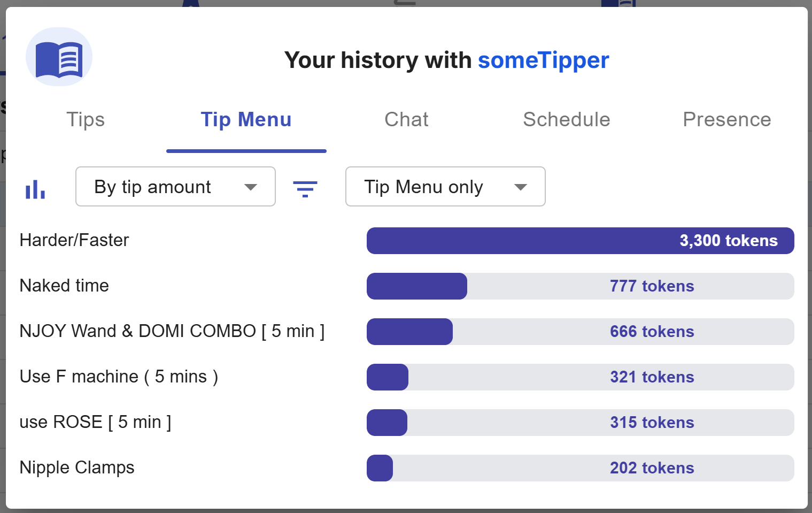
Task: Click the 315 tokens use ROSE bar
Action: (x=581, y=423)
